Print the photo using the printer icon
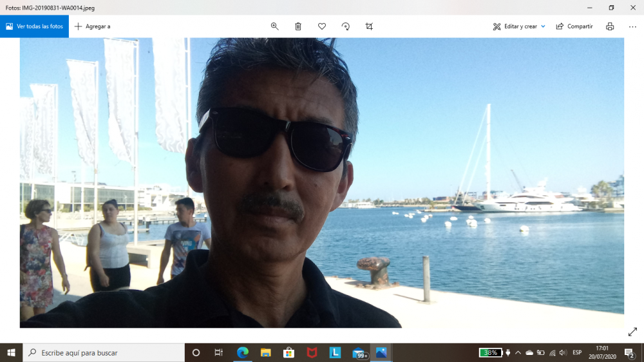 (x=610, y=26)
